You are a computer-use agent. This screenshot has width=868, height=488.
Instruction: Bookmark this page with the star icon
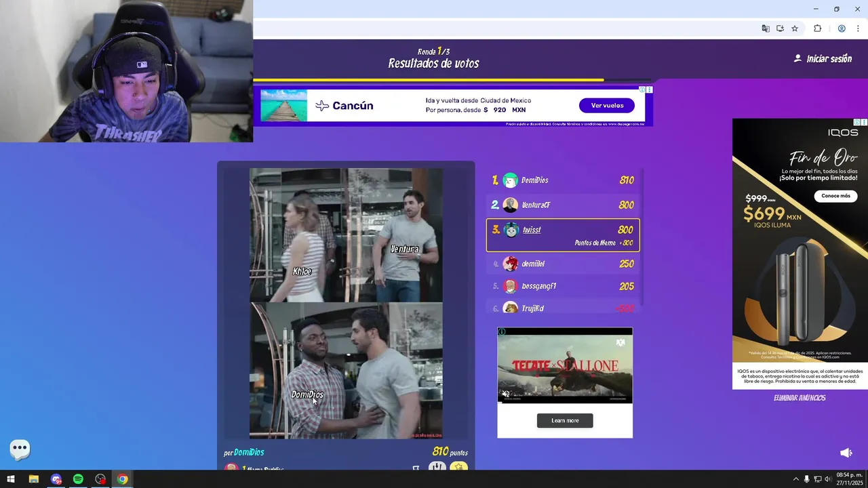point(795,28)
